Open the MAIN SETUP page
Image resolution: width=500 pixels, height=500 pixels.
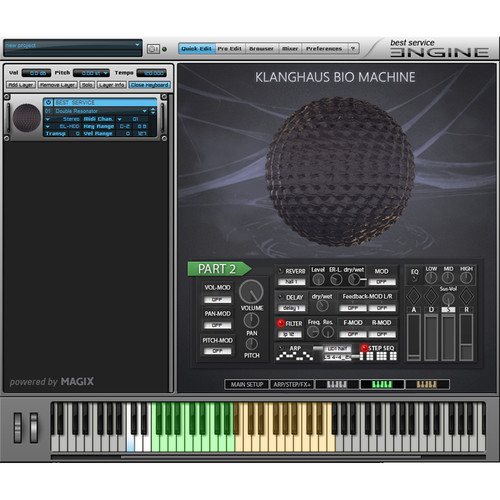[x=247, y=384]
